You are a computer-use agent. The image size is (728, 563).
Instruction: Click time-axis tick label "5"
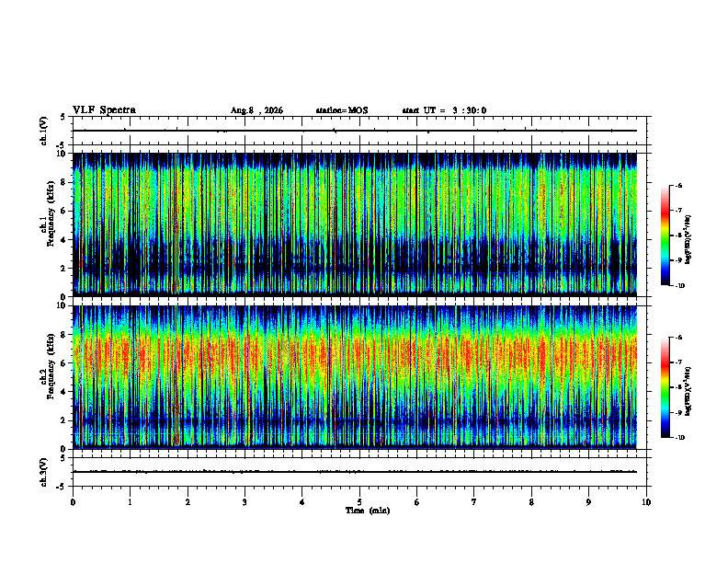(359, 502)
